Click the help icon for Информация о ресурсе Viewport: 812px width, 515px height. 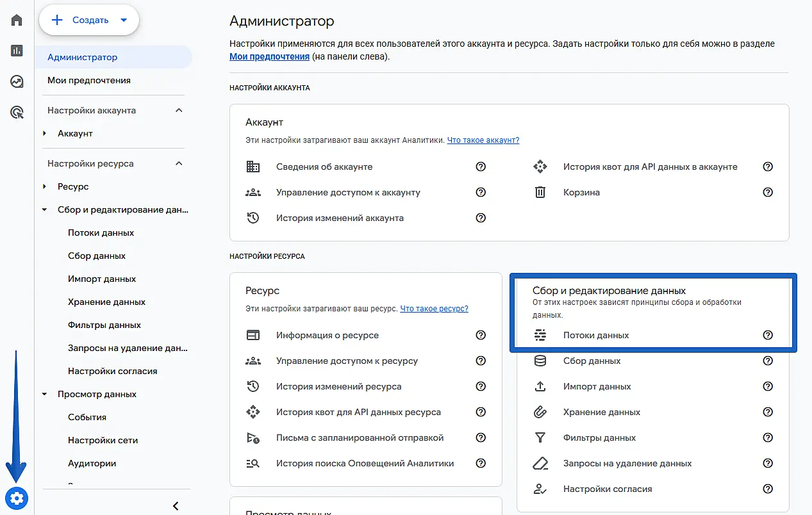[x=481, y=335]
